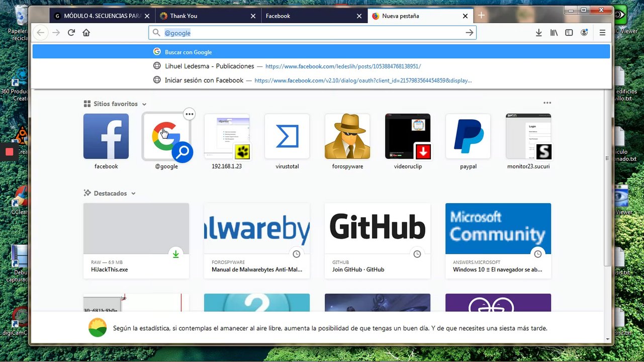The height and width of the screenshot is (362, 644).
Task: Select Buscar con Google suggestion
Action: pyautogui.click(x=321, y=52)
